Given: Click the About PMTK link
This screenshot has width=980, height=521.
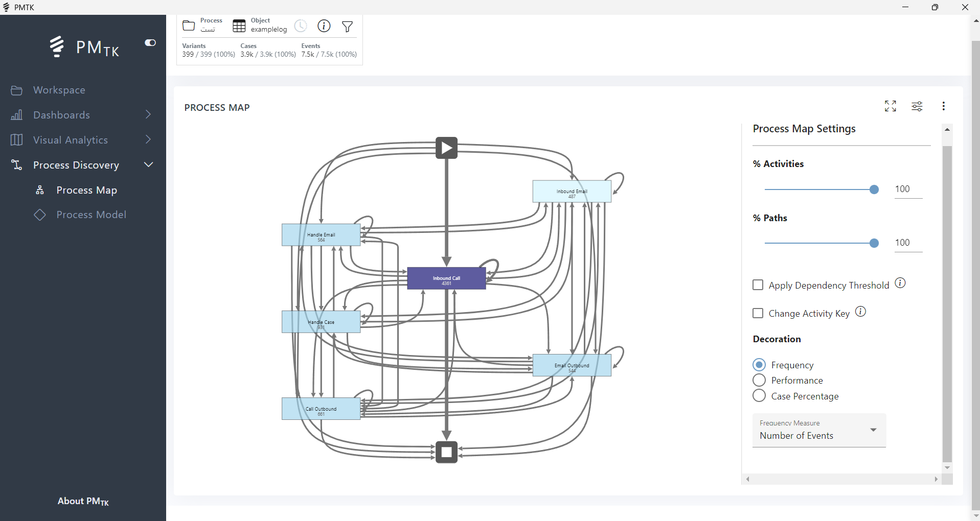Looking at the screenshot, I should click(83, 501).
